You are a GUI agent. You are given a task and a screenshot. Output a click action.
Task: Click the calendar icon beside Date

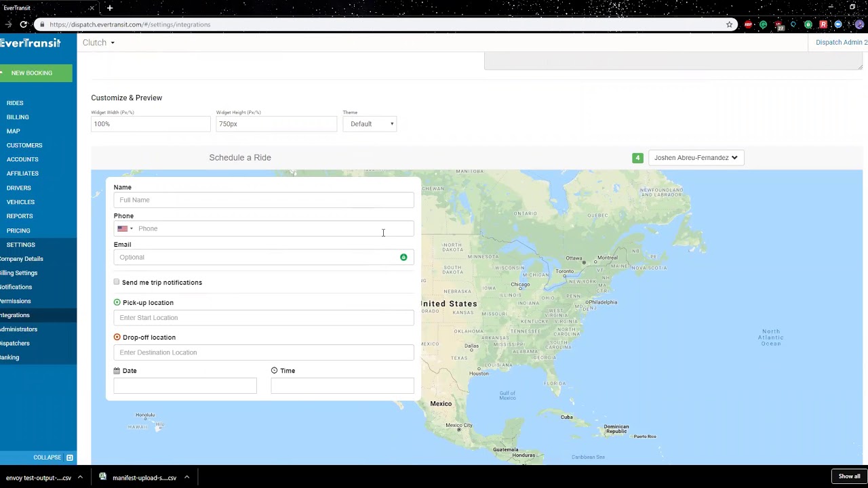coord(117,371)
